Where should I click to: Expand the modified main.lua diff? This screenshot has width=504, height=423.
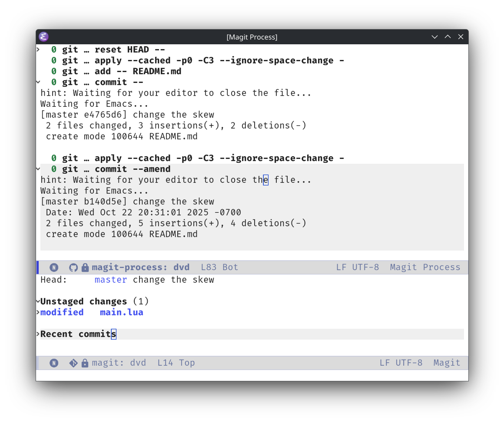(x=38, y=312)
